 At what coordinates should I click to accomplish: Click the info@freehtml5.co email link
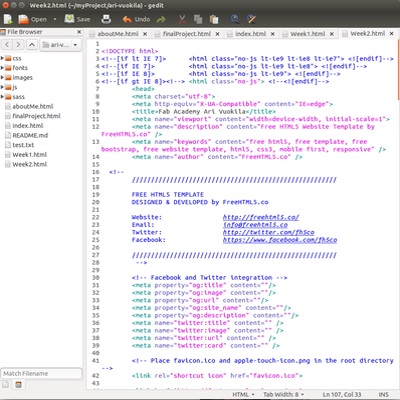point(255,225)
